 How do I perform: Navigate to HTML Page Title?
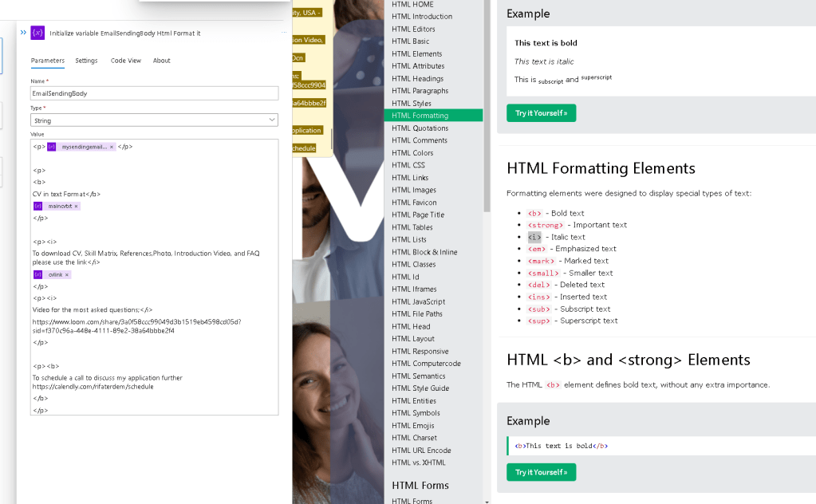[x=418, y=215]
